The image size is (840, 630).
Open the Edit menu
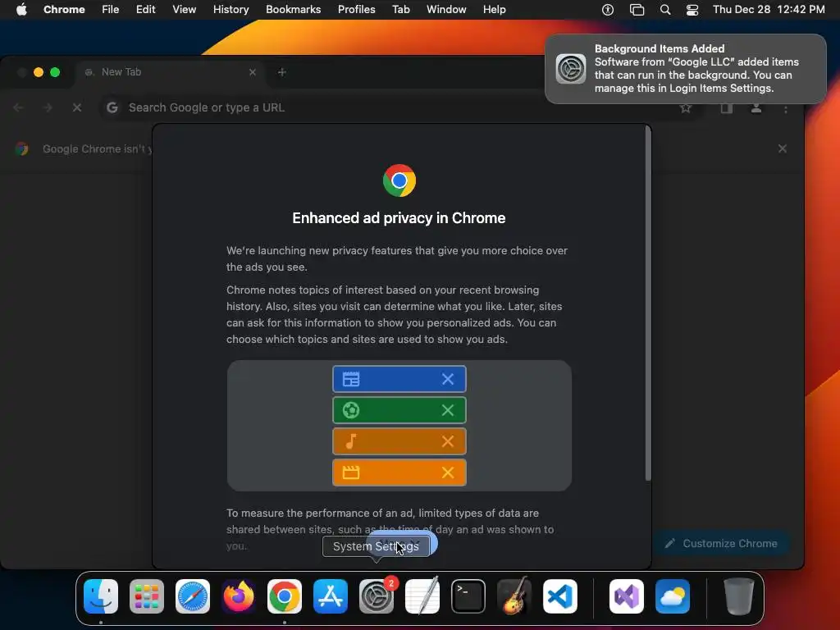146,10
